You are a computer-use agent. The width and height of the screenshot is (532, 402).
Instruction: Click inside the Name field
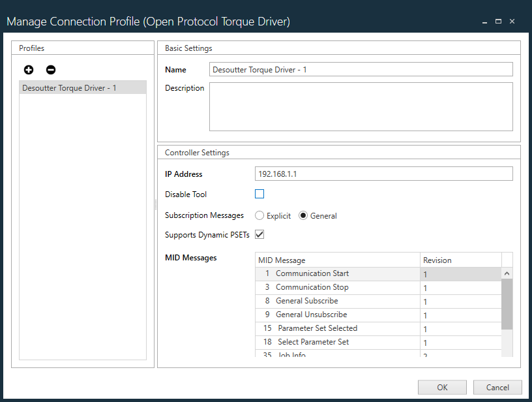[x=360, y=69]
